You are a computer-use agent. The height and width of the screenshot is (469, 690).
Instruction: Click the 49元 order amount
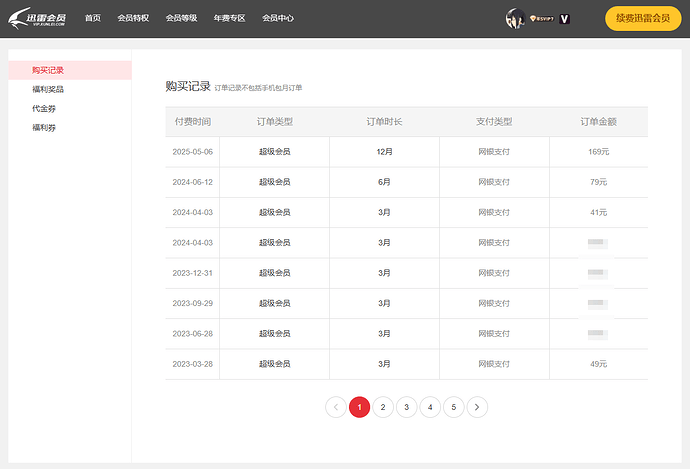point(598,364)
